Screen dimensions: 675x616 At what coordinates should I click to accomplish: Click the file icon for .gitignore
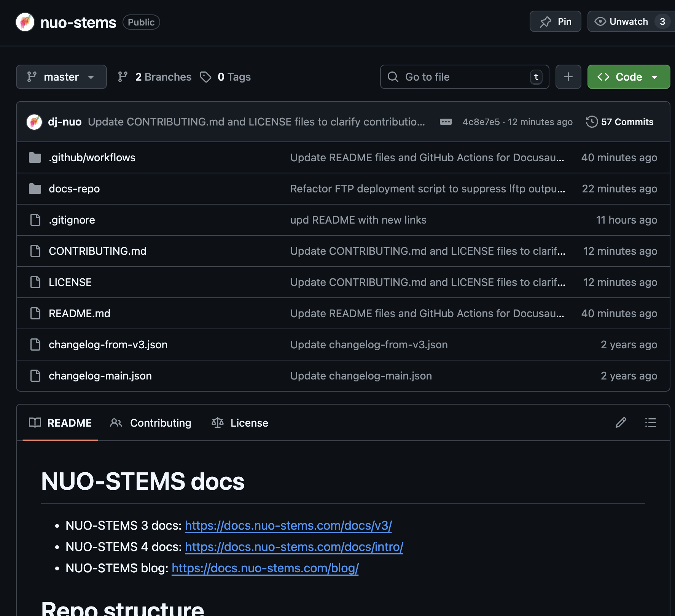click(x=35, y=220)
